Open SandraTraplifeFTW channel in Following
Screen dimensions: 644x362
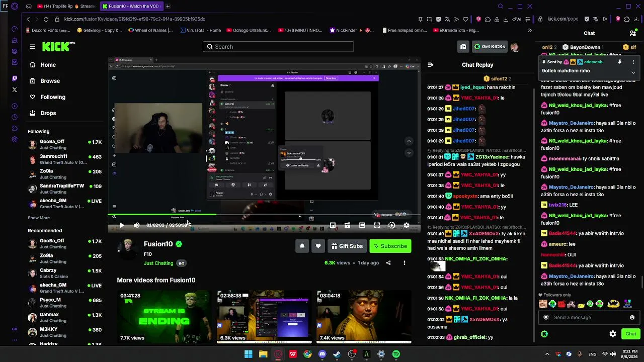[65, 189]
